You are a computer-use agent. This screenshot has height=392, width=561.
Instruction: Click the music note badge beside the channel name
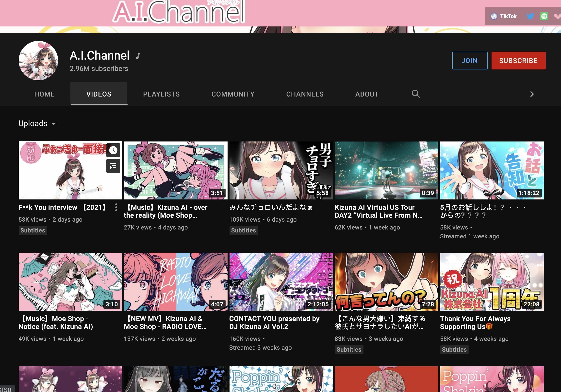[x=138, y=56]
